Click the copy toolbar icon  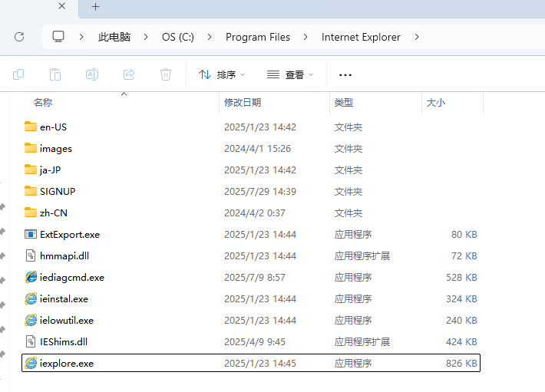coord(18,74)
